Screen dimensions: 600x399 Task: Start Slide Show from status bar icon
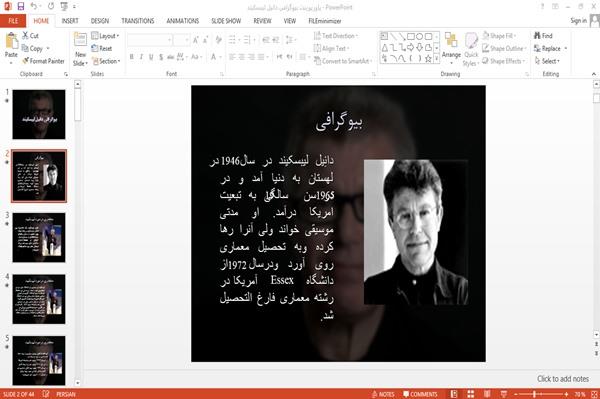tap(504, 394)
